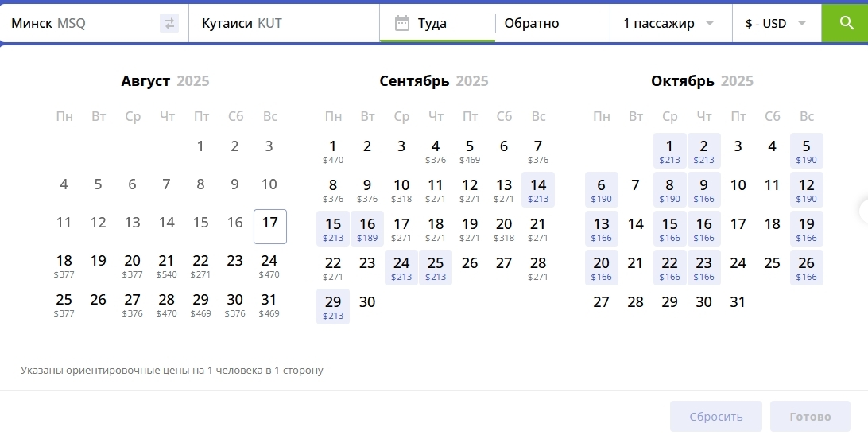This screenshot has width=868, height=435.
Task: Select October 5 priced at $190
Action: 806,150
